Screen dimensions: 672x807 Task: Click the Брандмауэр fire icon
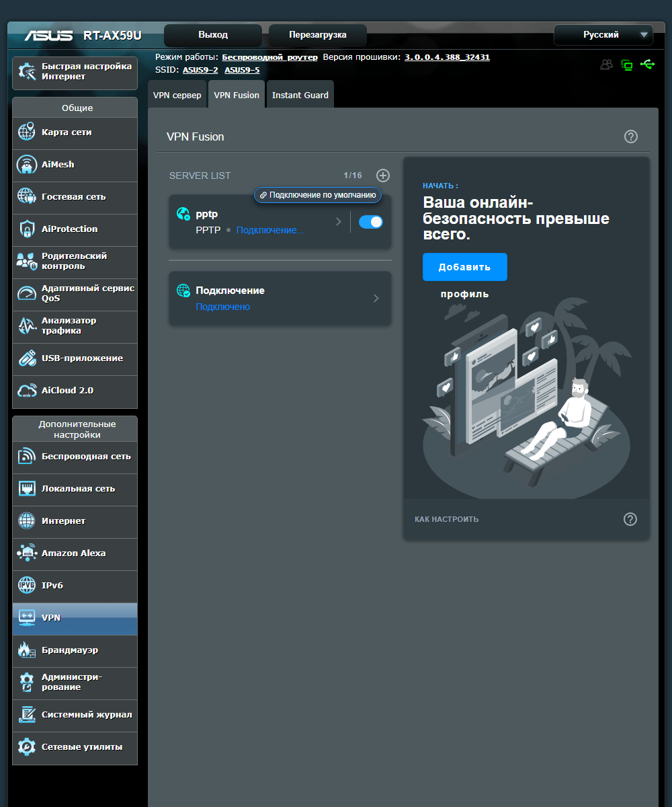[26, 650]
